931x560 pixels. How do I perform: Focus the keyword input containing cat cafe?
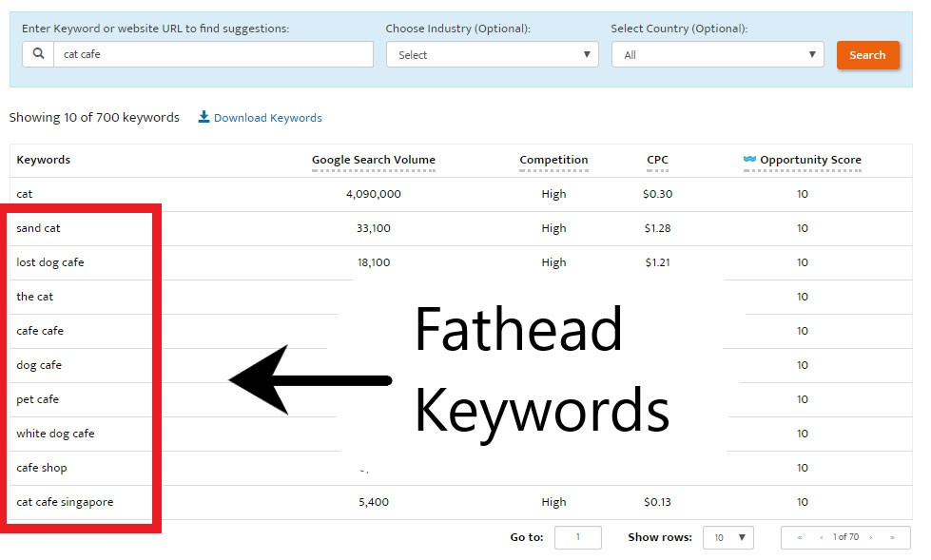213,54
